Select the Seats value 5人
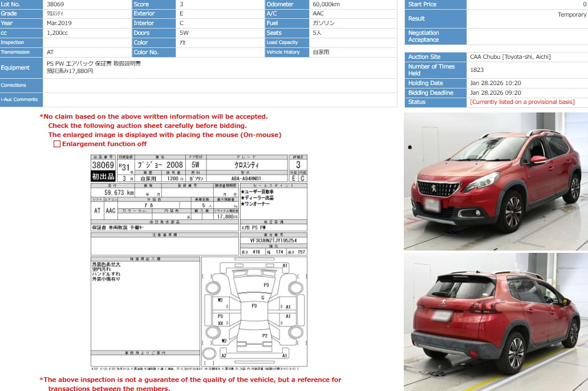The image size is (588, 391). coord(317,33)
